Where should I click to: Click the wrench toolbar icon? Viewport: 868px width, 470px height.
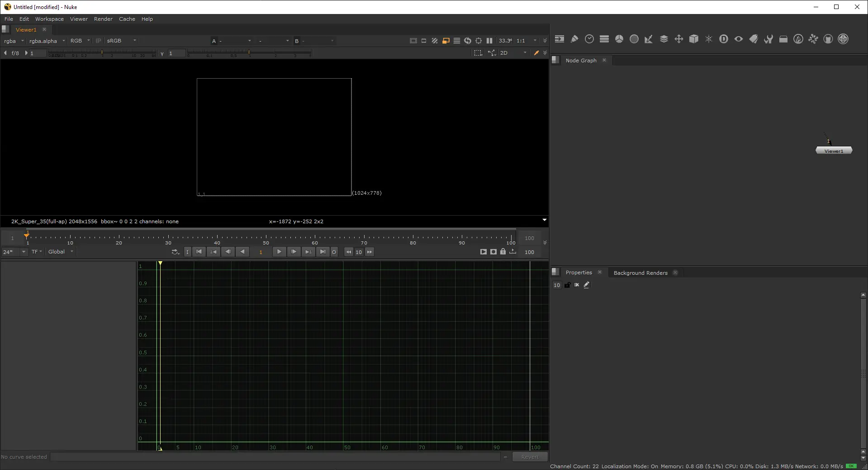pyautogui.click(x=768, y=39)
